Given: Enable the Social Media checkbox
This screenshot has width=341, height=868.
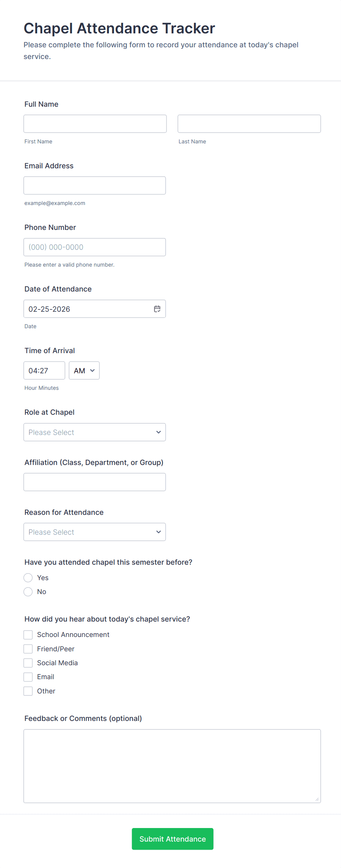Looking at the screenshot, I should (28, 663).
